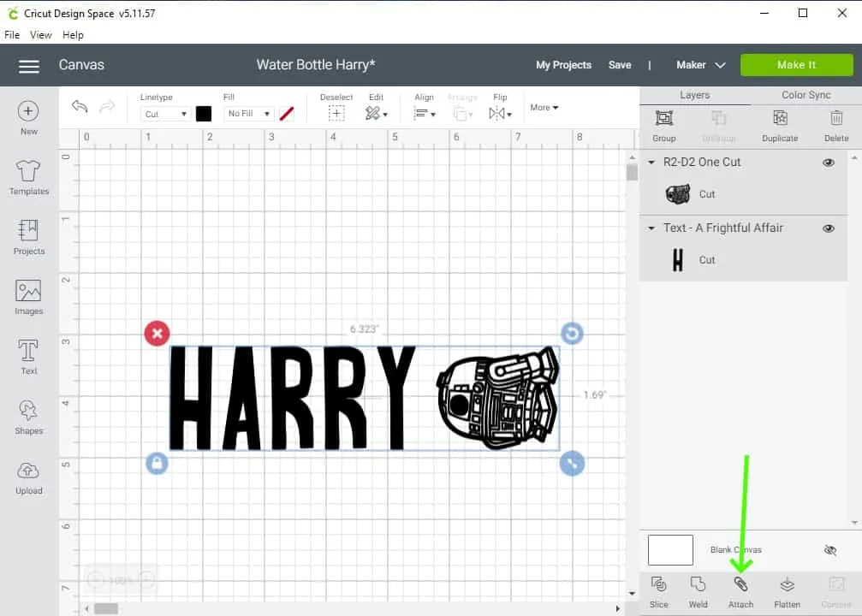The height and width of the screenshot is (616, 862).
Task: Click the Undo arrow
Action: [x=80, y=106]
